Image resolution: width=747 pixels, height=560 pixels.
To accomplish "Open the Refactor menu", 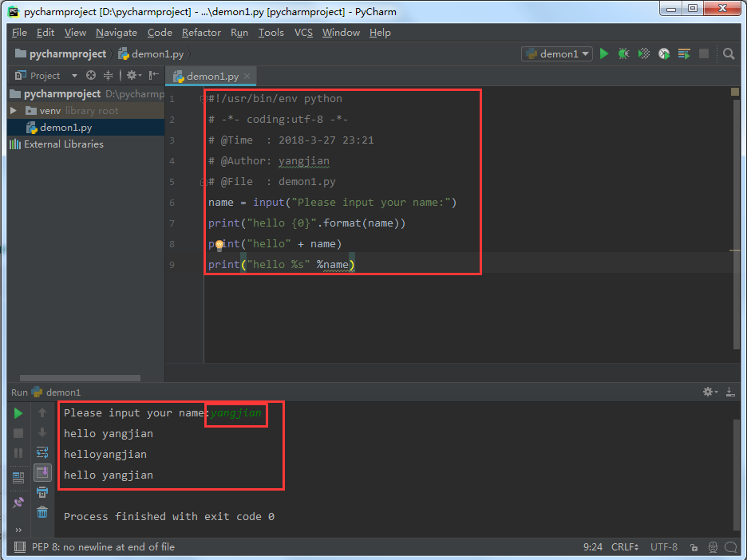I will pos(201,33).
